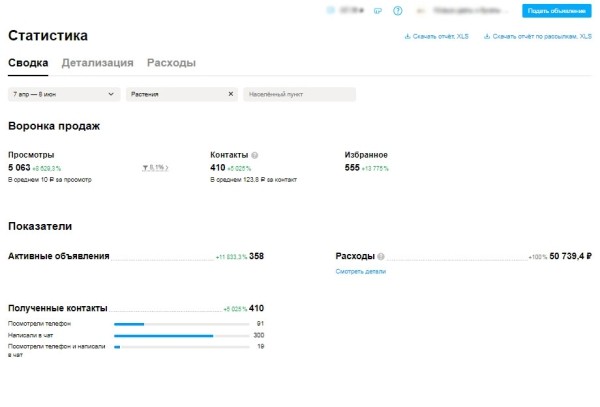The image size is (600, 407).
Task: Open the messages chat icon in header
Action: [x=377, y=11]
